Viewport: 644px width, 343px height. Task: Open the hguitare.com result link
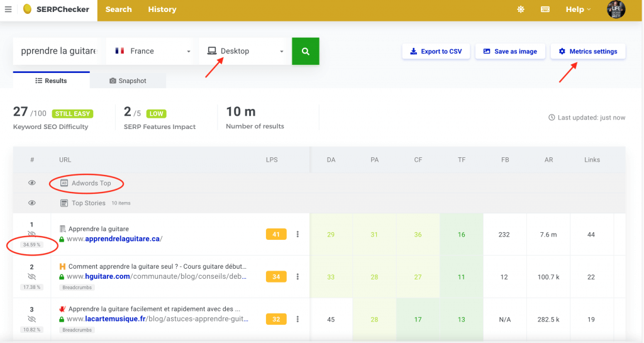point(157,276)
